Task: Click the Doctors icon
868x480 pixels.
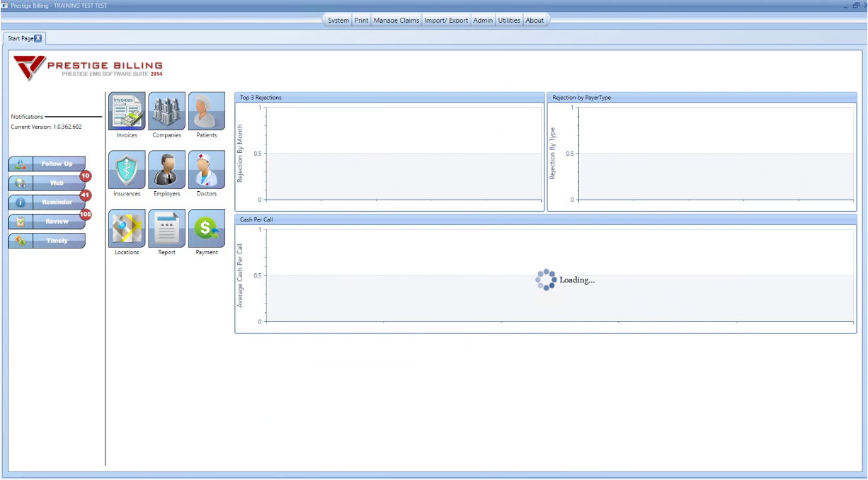Action: pyautogui.click(x=206, y=169)
